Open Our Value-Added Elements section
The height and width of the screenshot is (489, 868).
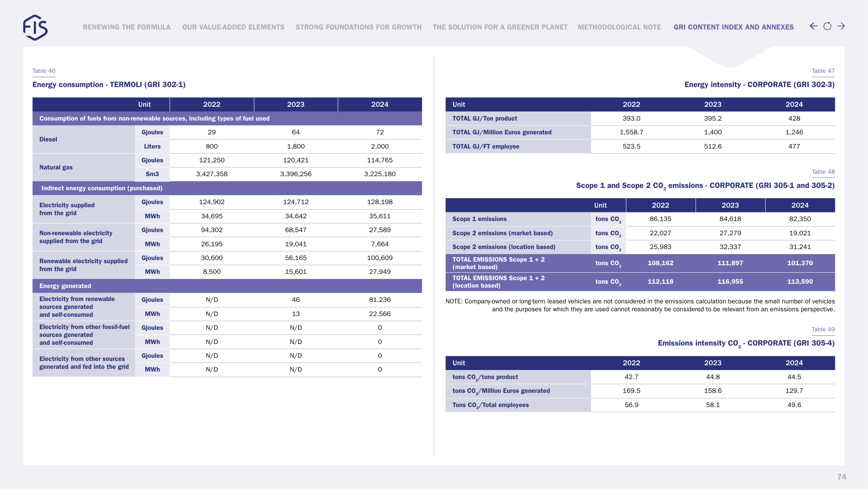tap(233, 27)
